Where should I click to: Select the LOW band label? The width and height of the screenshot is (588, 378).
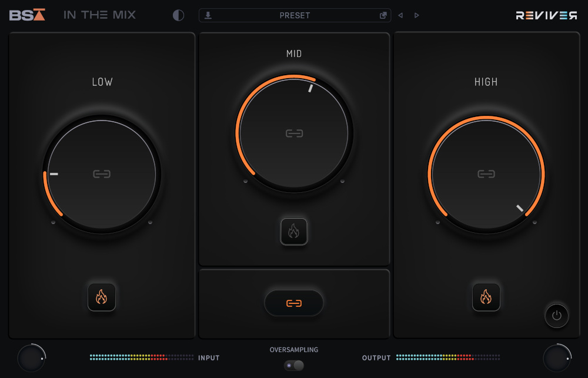point(102,82)
